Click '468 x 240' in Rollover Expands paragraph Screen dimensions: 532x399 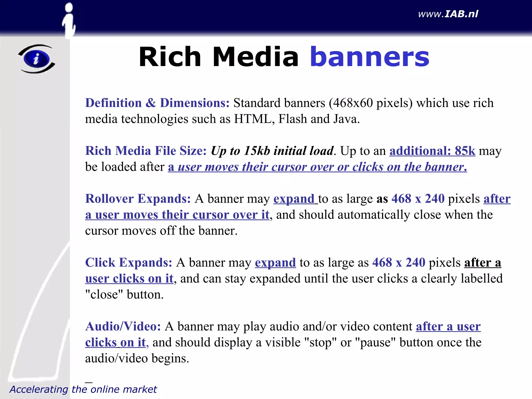(418, 199)
